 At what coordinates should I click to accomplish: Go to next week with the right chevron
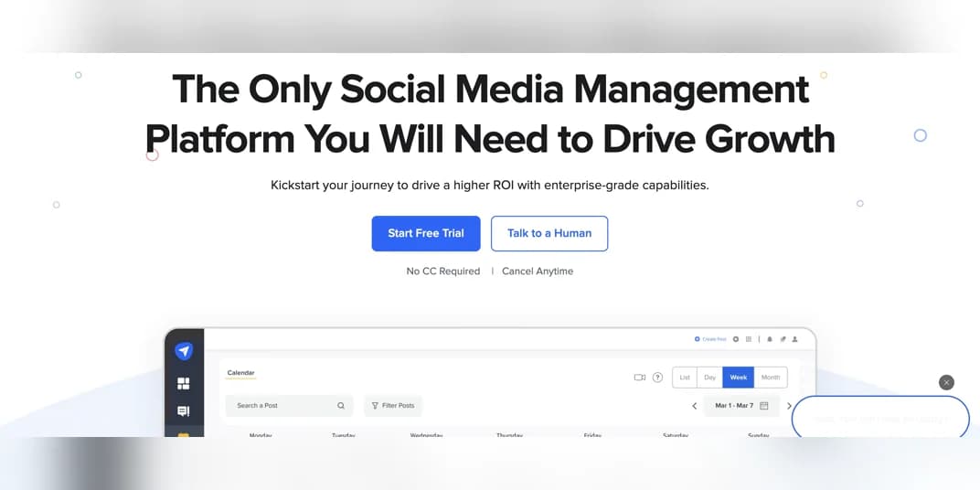789,406
